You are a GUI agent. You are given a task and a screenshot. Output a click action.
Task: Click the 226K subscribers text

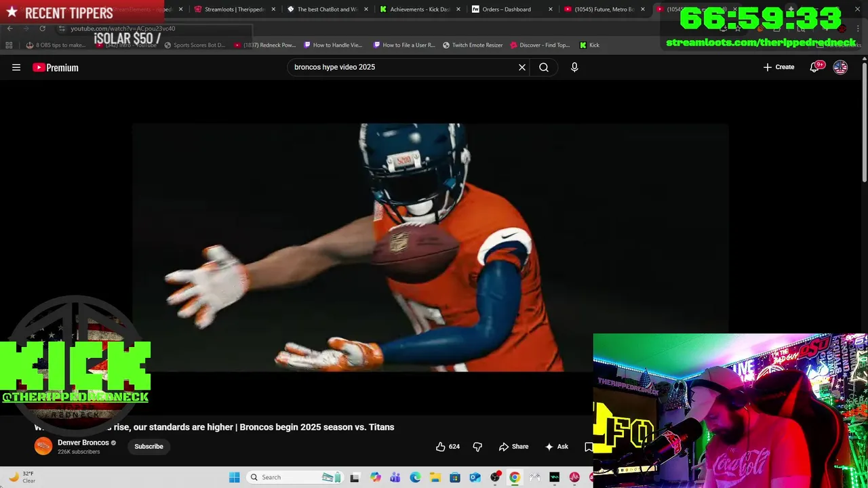(x=79, y=452)
